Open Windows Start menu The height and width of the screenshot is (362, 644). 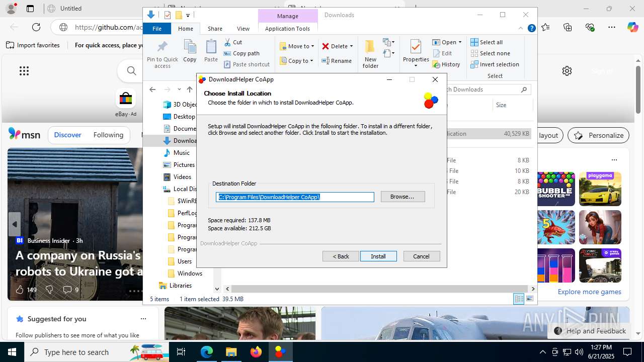12,352
